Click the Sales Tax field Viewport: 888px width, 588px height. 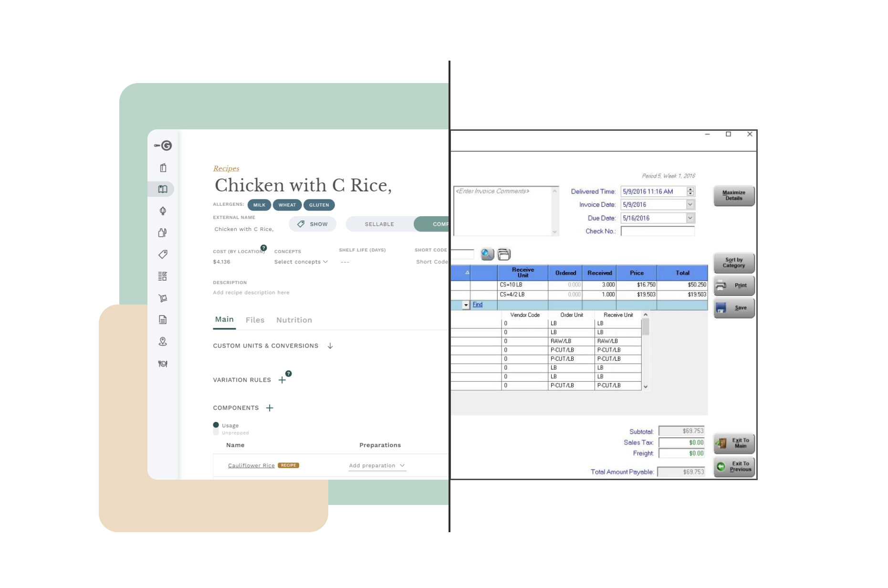(x=681, y=442)
